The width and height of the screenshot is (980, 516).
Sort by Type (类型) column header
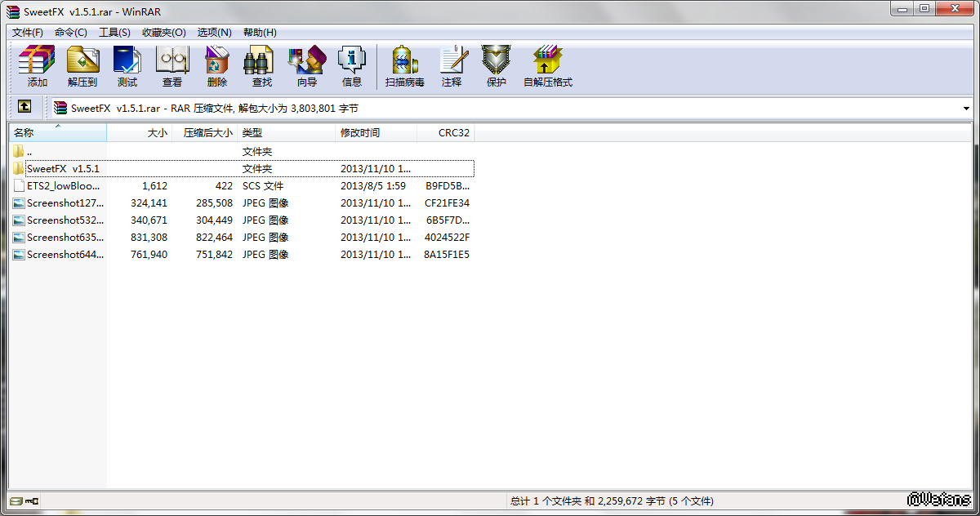click(x=287, y=132)
